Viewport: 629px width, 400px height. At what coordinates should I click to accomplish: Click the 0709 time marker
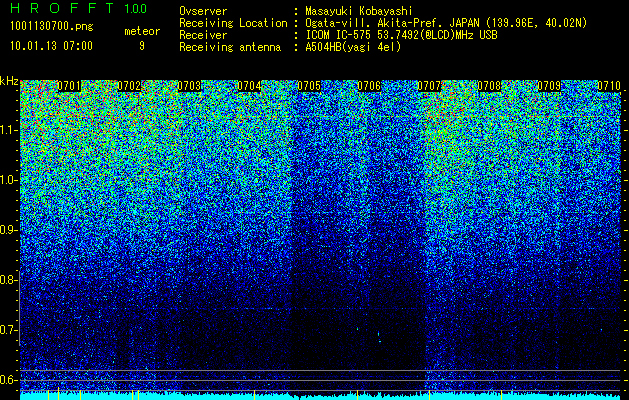coord(549,86)
